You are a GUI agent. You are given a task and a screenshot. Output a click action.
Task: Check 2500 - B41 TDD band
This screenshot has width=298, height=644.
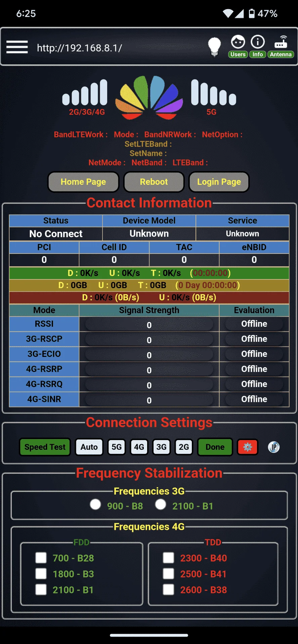pos(168,574)
